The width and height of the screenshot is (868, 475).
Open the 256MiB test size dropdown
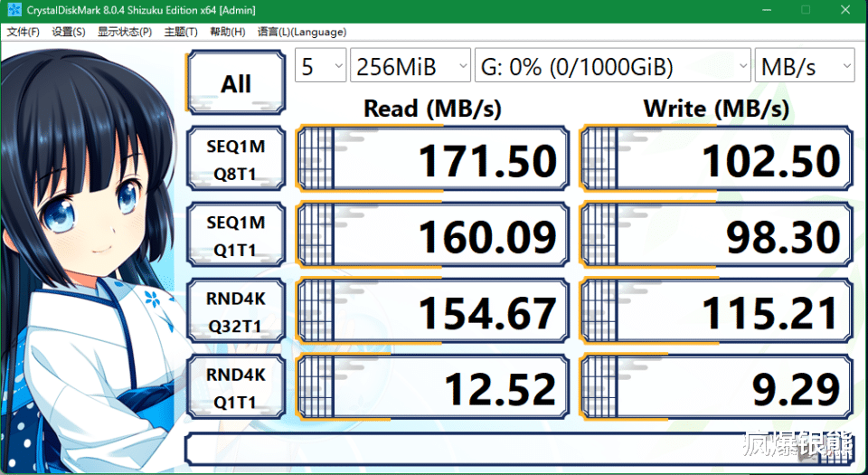(410, 66)
